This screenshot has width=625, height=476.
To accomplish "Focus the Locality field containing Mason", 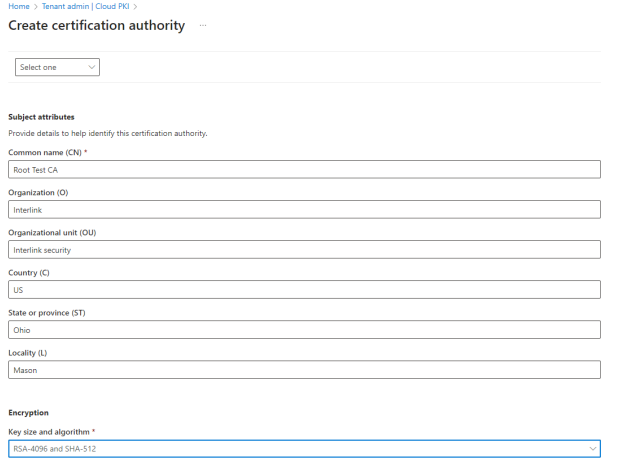I will point(304,369).
